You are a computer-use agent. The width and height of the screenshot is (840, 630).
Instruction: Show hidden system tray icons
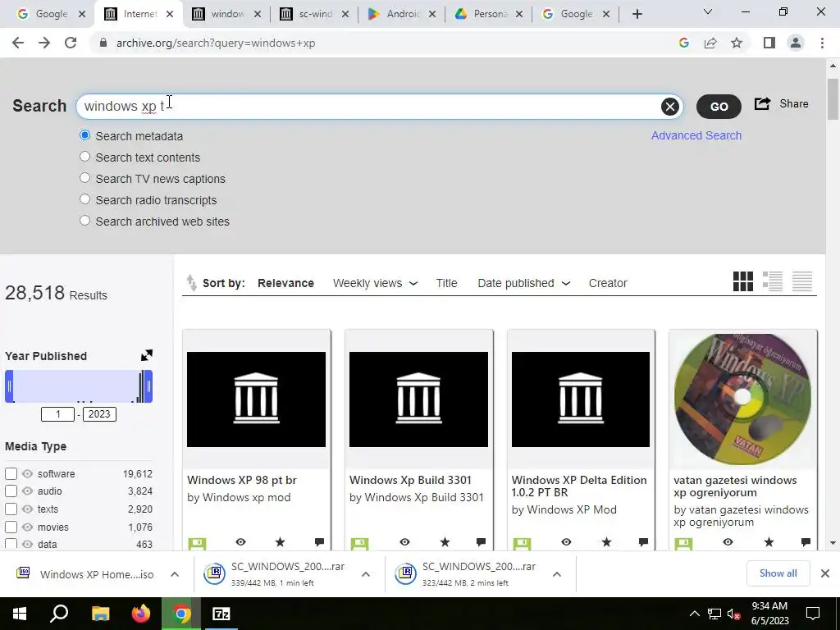click(x=694, y=614)
